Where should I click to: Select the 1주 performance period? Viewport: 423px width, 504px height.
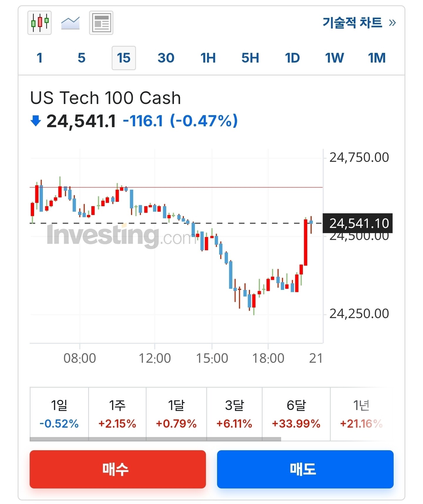(x=117, y=414)
